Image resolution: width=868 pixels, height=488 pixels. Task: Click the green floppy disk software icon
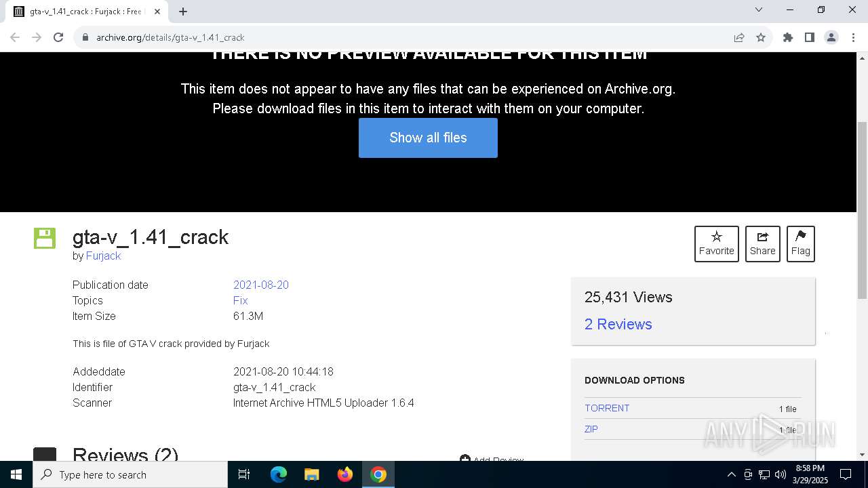click(x=45, y=238)
